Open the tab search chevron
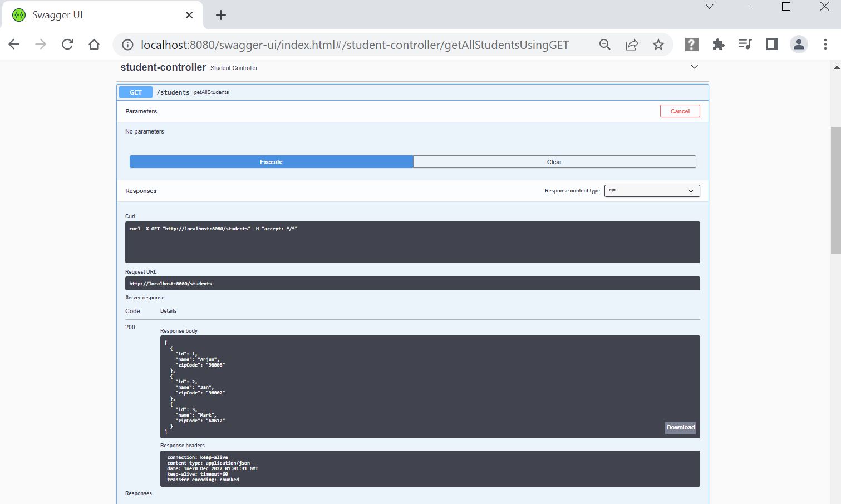 coord(710,7)
